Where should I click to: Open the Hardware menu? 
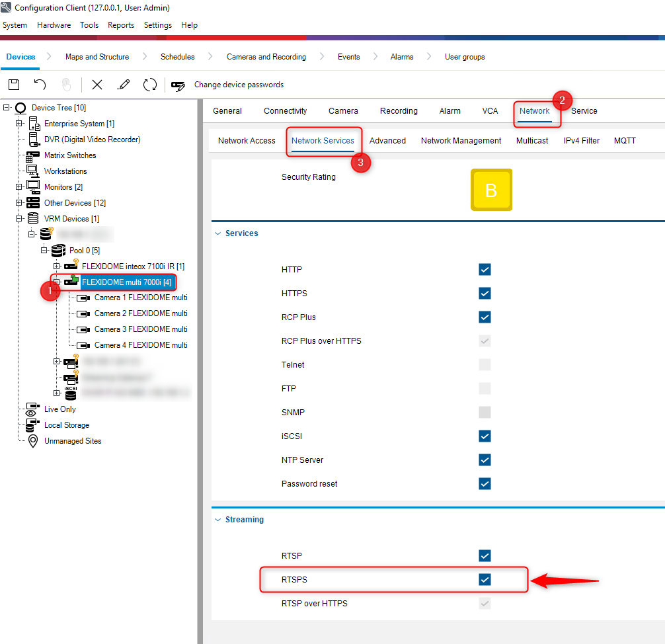click(54, 25)
